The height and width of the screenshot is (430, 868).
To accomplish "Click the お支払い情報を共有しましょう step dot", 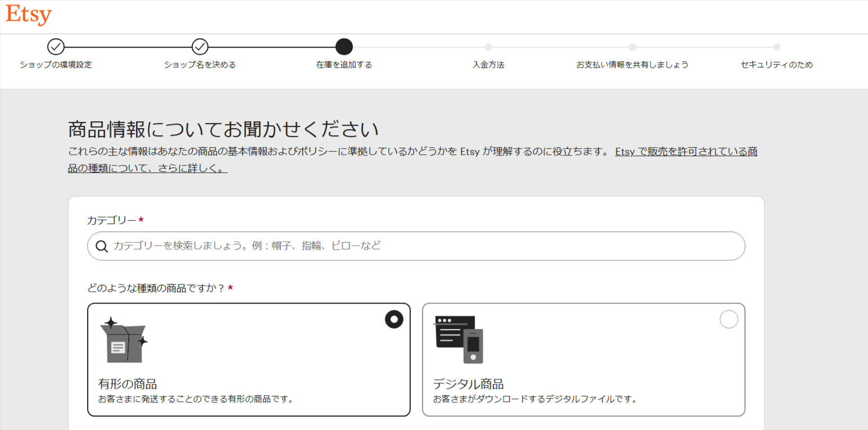I will tap(633, 47).
